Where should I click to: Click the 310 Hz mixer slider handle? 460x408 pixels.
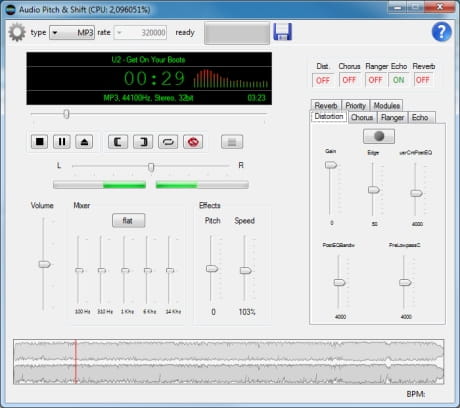[102, 270]
